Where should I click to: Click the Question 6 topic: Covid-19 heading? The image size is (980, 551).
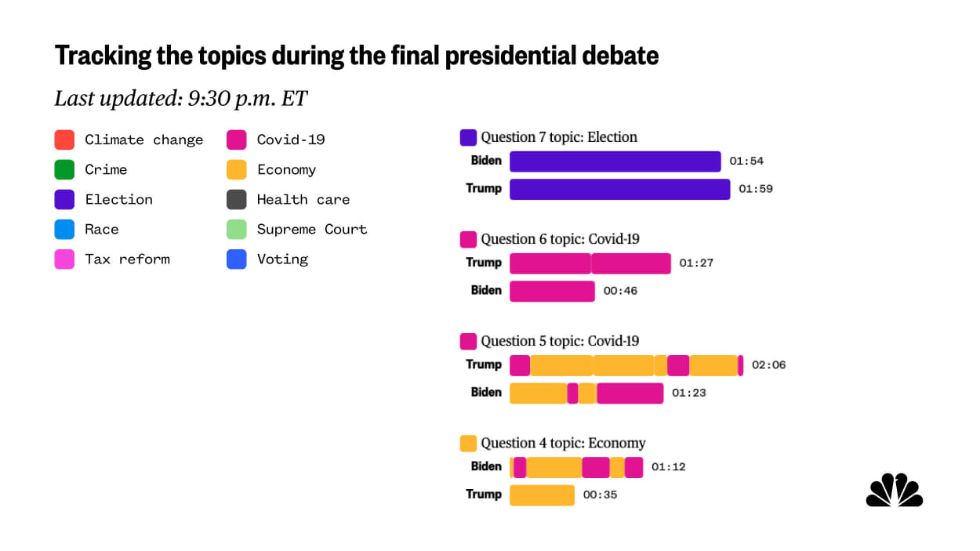click(x=560, y=239)
